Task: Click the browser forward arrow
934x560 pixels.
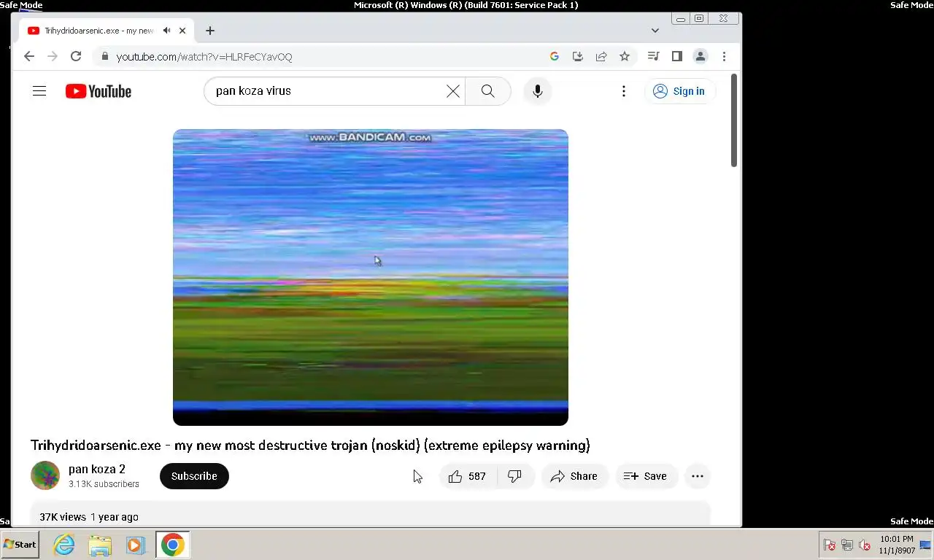Action: pyautogui.click(x=52, y=56)
